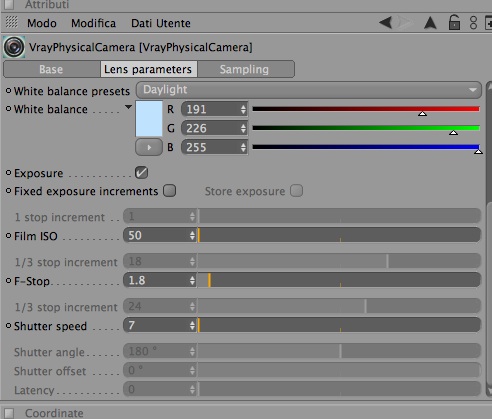492x419 pixels.
Task: Click the Film ISO value field
Action: click(160, 235)
